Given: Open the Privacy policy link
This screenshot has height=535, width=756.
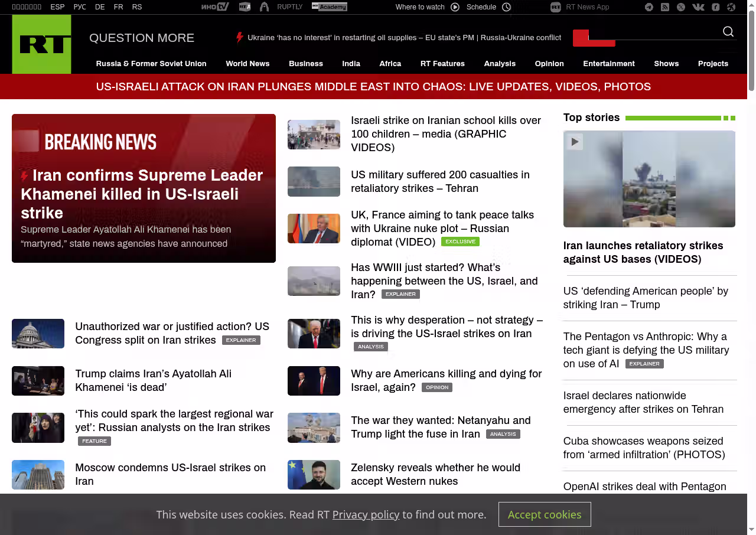Looking at the screenshot, I should tap(366, 514).
